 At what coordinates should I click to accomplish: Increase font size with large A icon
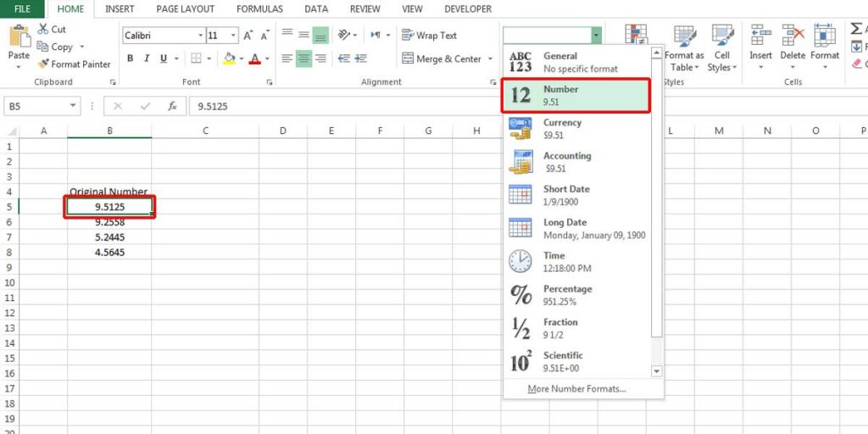[248, 36]
